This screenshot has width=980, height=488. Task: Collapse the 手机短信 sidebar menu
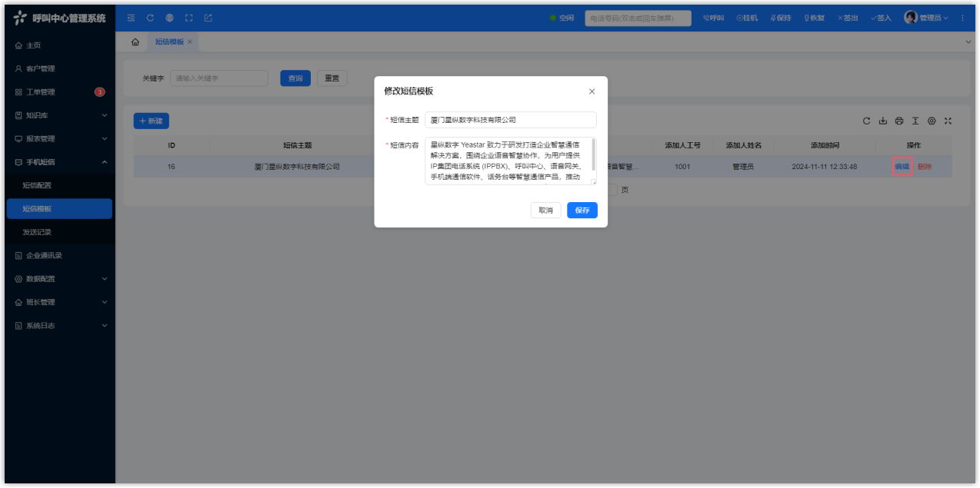[60, 162]
